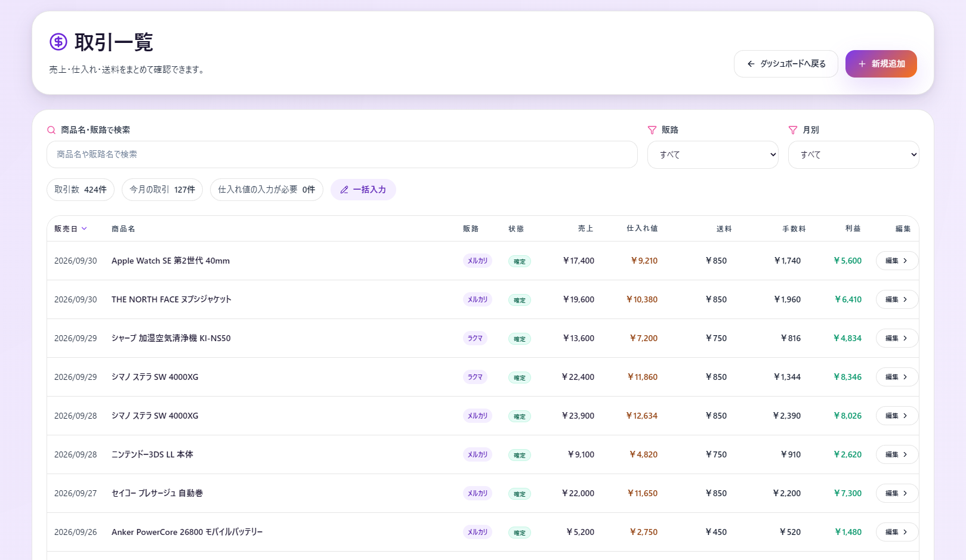Click cost value ￥12,634
This screenshot has height=560, width=966.
(641, 416)
